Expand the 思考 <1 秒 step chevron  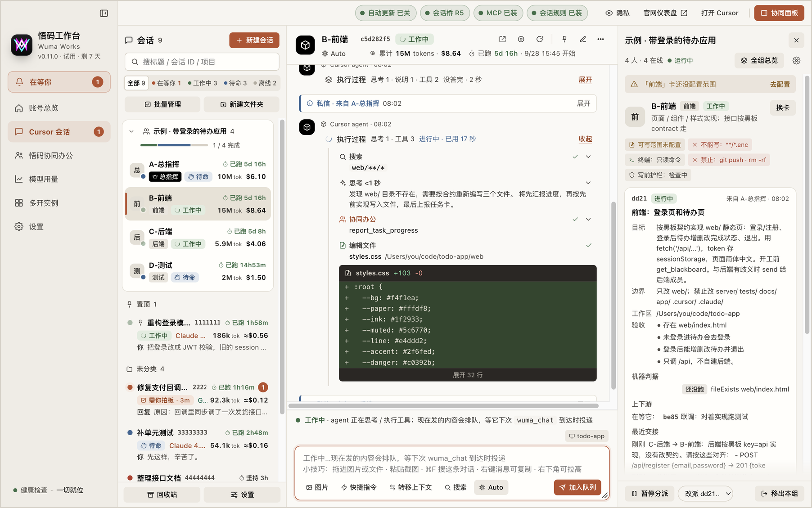[588, 183]
